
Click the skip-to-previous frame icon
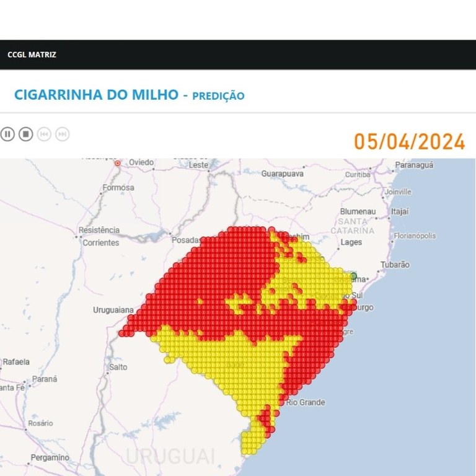[x=44, y=134]
